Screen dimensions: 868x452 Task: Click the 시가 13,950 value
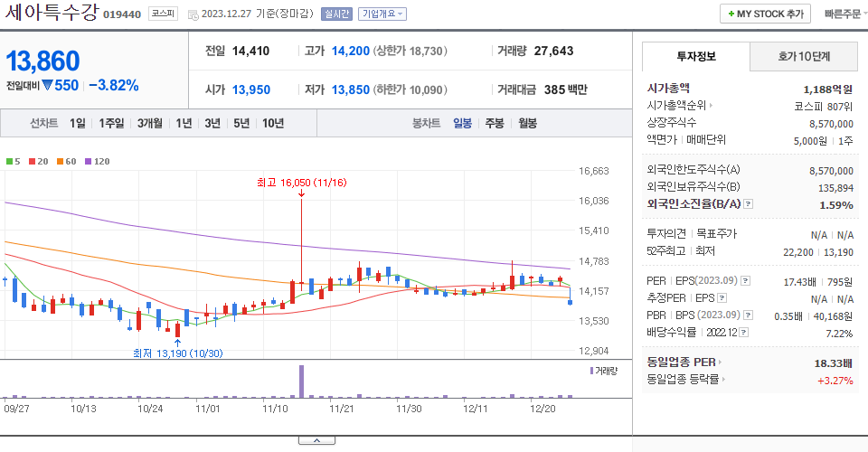coord(251,89)
